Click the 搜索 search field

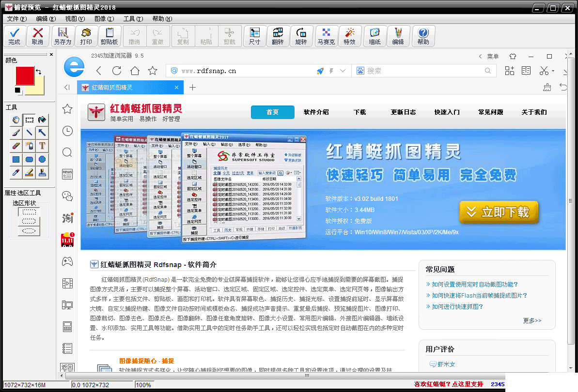424,71
